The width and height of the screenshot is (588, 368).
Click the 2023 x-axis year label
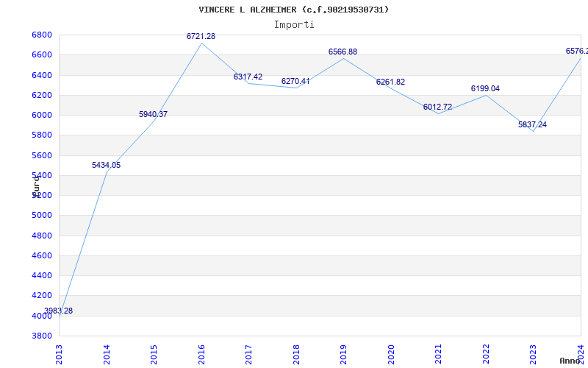534,355
